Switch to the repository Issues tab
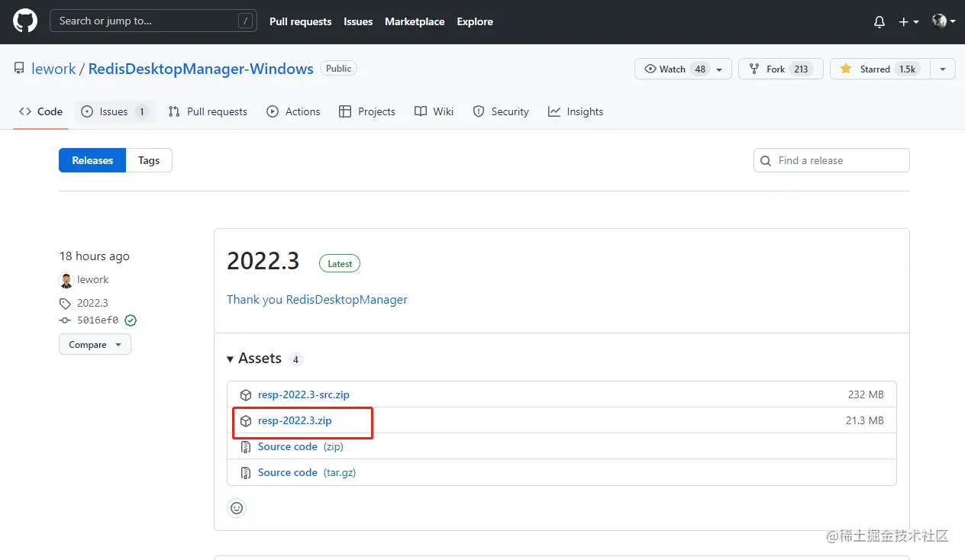 click(x=115, y=111)
